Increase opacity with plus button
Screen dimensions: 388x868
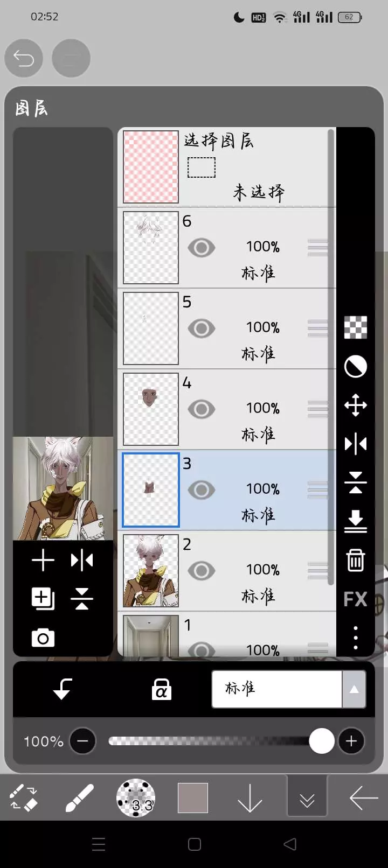(x=351, y=741)
